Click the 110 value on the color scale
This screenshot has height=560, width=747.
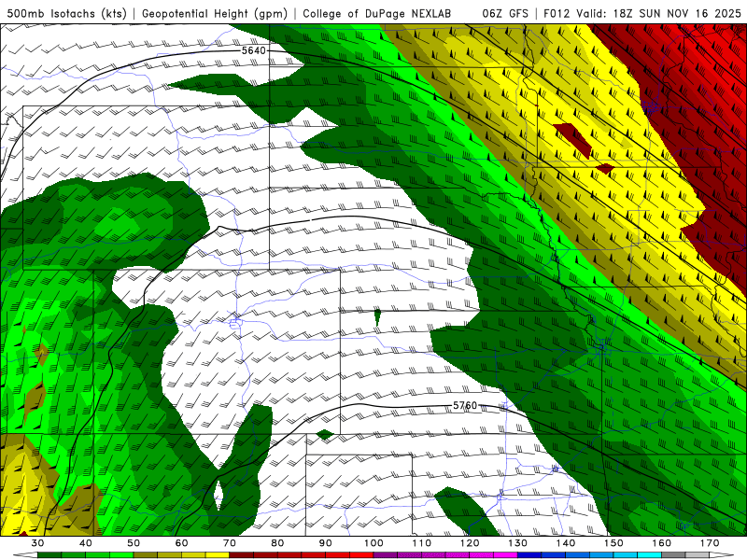(x=422, y=543)
